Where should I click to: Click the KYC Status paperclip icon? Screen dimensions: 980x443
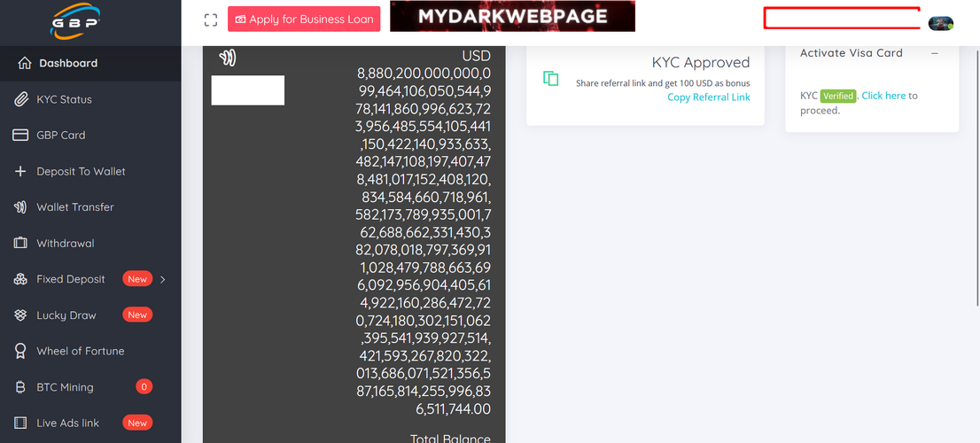pos(20,99)
